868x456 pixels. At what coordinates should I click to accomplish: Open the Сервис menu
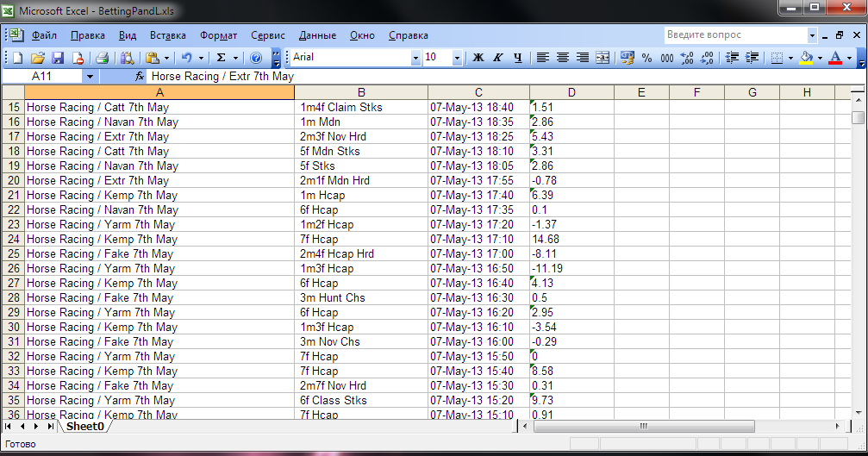[x=268, y=35]
